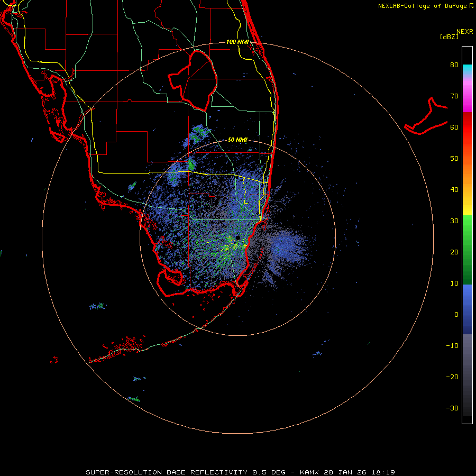Click the SUPER-RESOLUTION BASE REFLECTIVITY caption text
Viewport: 476px width, 476px height.
tap(167, 472)
